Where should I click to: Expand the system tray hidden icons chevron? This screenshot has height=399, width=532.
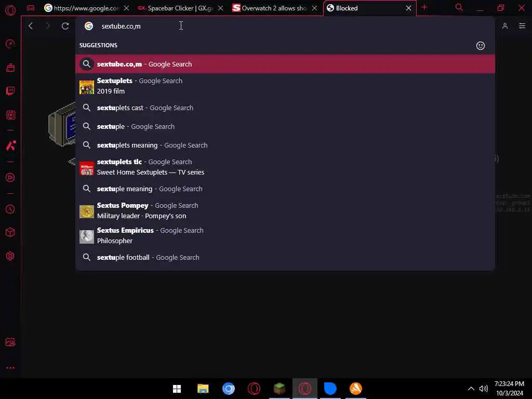471,389
